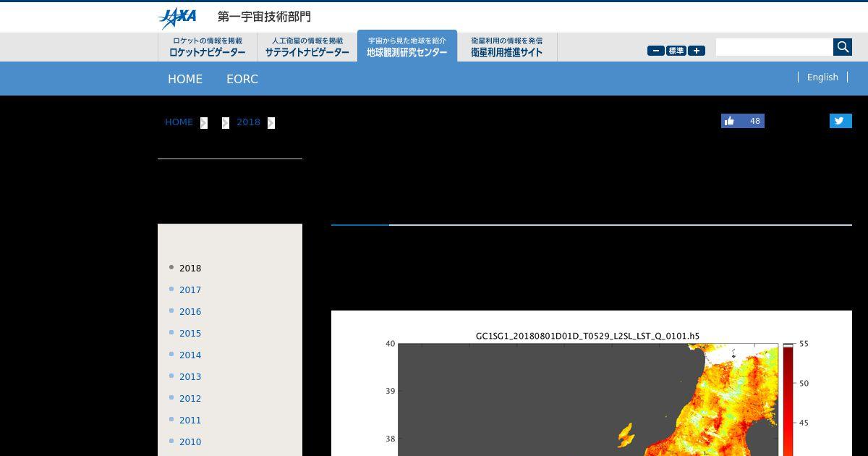Click the 2018 breadcrumb link
Screen dimensions: 868x456
pos(248,122)
